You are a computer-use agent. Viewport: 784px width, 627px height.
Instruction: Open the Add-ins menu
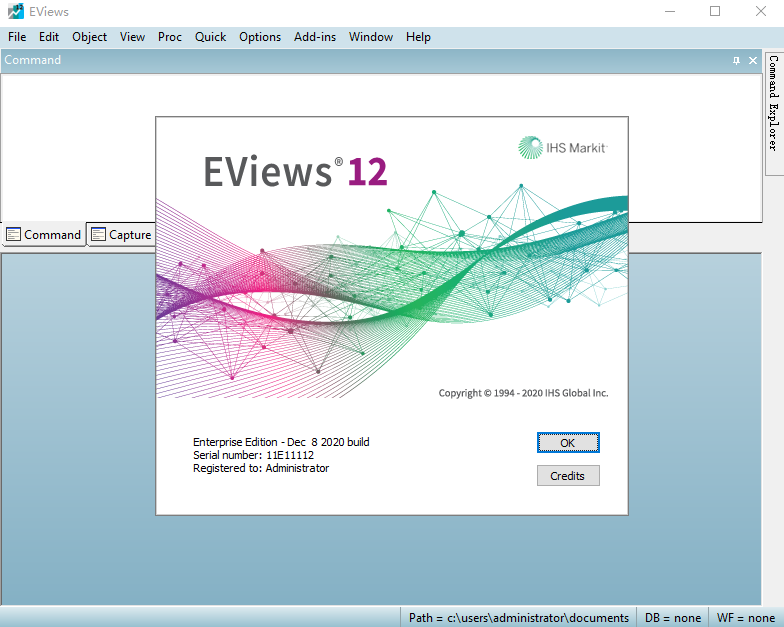(x=315, y=37)
